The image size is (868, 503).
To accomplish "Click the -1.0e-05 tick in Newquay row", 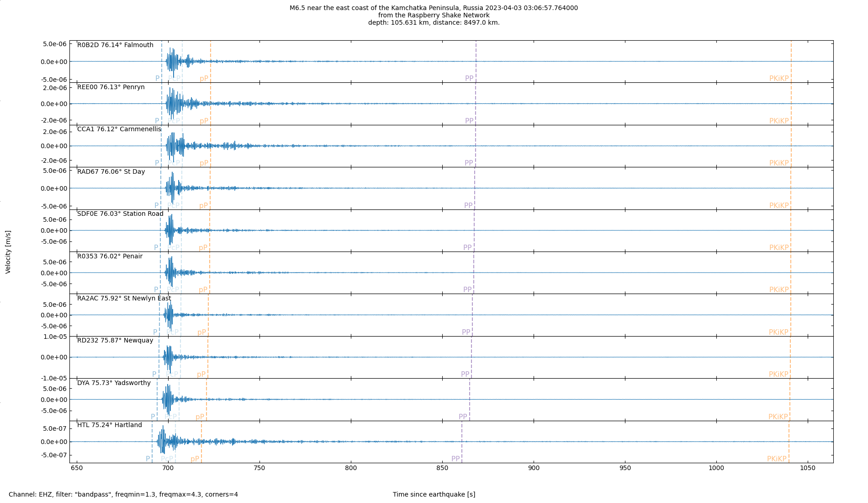I will 53,378.
